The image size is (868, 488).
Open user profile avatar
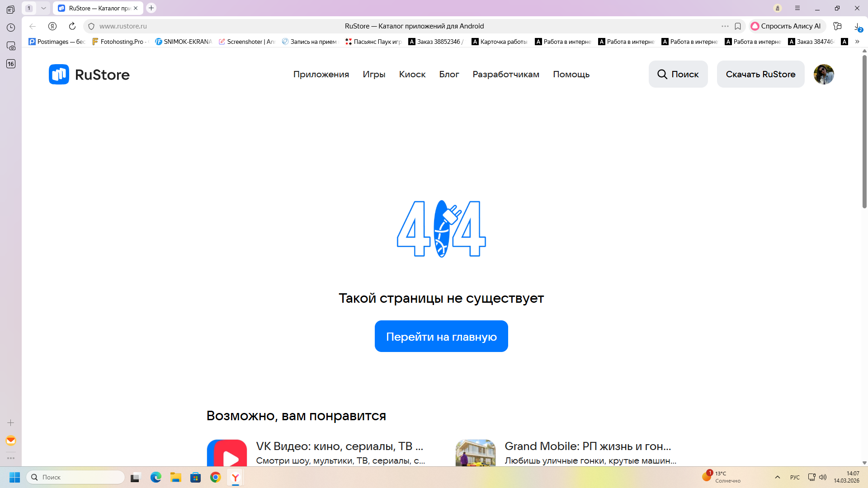(824, 75)
